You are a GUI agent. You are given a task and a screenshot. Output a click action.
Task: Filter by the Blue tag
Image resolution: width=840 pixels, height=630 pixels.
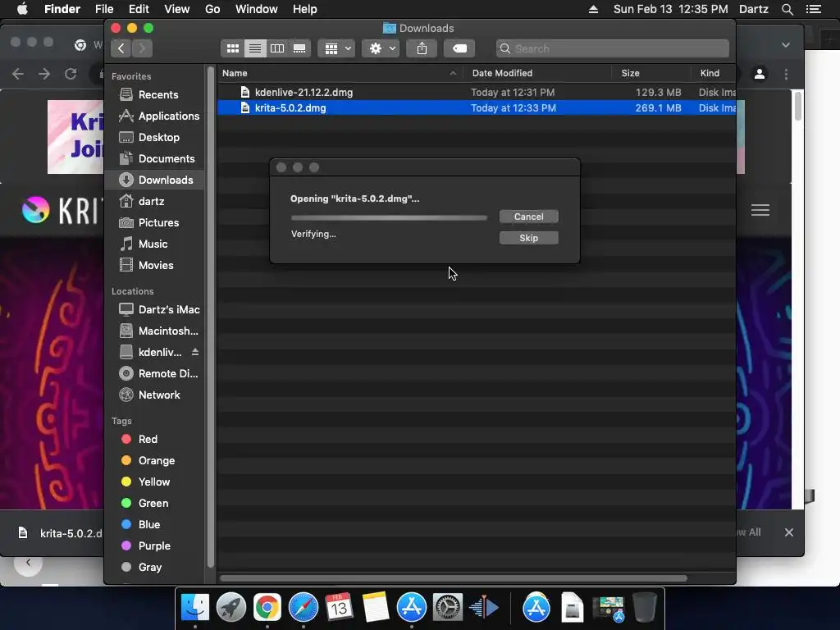click(155, 525)
